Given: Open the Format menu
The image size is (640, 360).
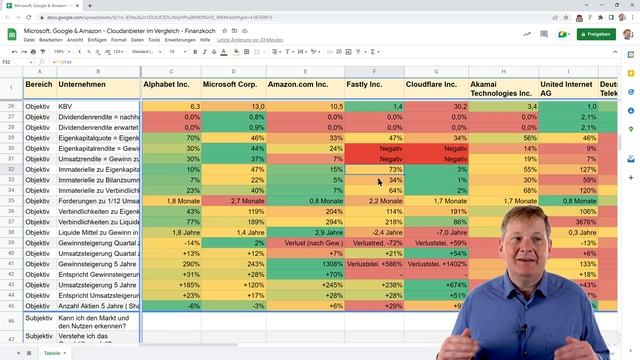Looking at the screenshot, I should tap(118, 40).
